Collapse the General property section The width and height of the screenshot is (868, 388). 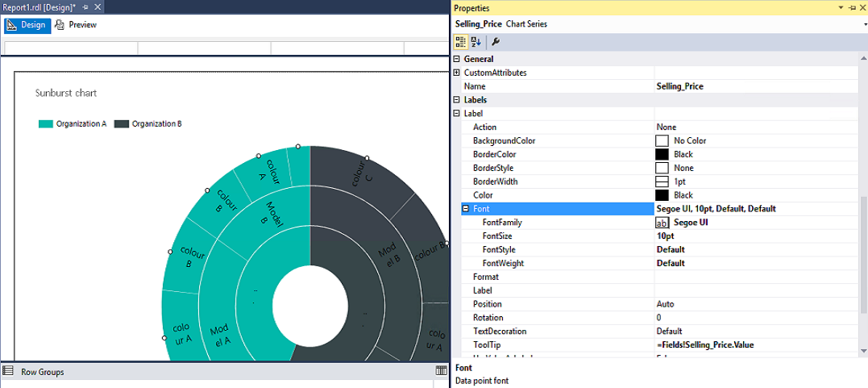pos(457,59)
